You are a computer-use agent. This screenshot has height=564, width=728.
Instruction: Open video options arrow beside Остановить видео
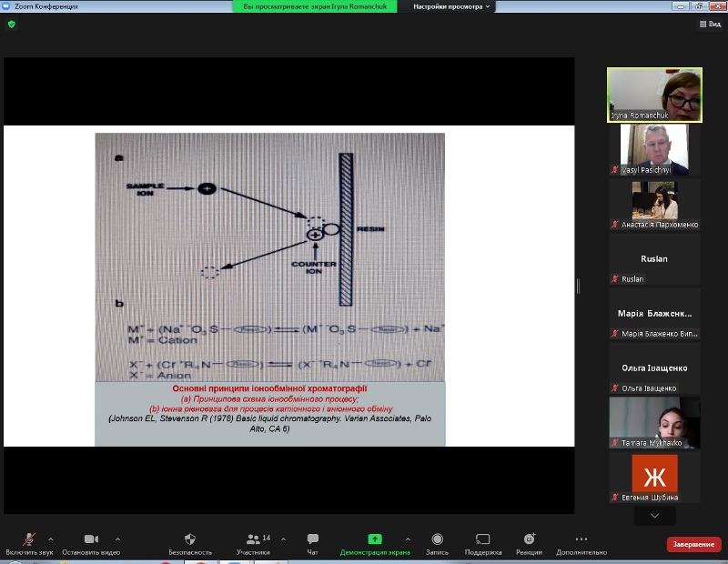[118, 539]
